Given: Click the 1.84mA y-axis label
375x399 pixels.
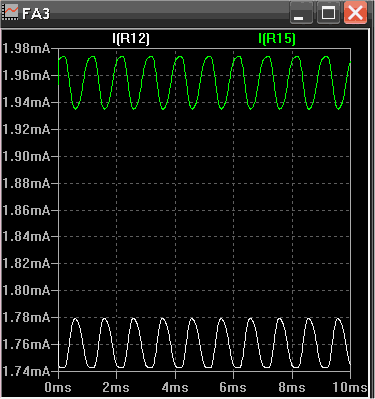Looking at the screenshot, I should [26, 237].
